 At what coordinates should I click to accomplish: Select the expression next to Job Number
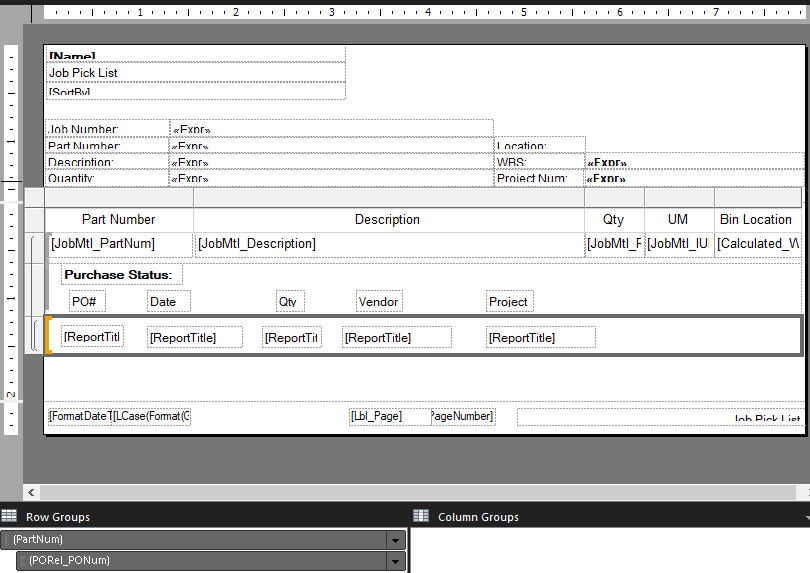click(x=332, y=129)
